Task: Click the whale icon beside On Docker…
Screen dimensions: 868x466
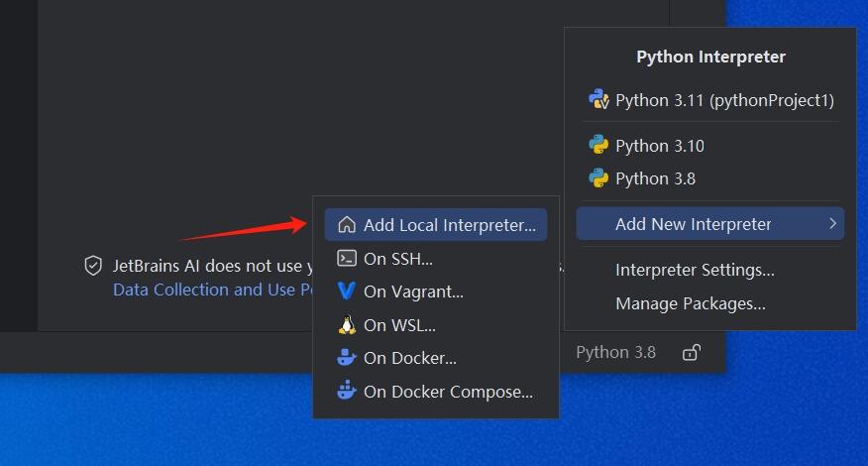Action: point(347,357)
